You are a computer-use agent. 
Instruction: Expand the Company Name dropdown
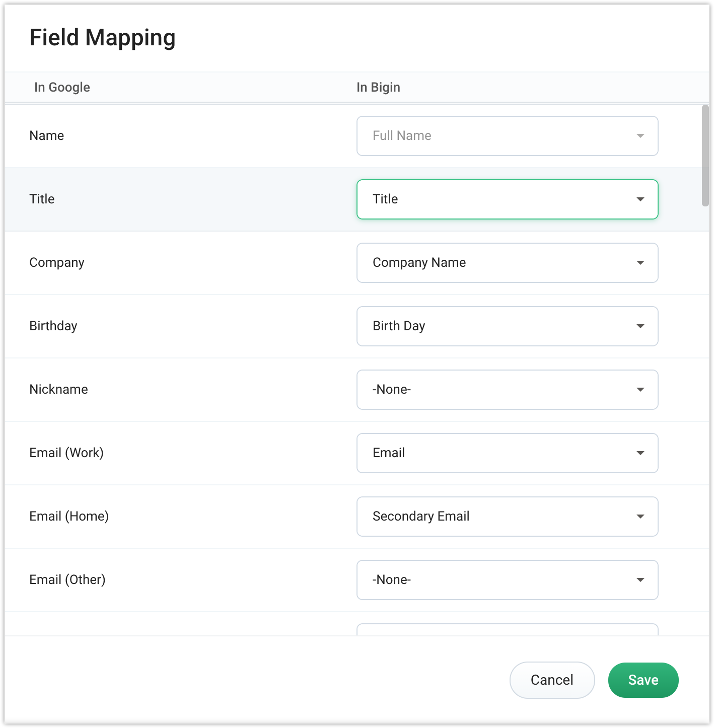point(507,263)
